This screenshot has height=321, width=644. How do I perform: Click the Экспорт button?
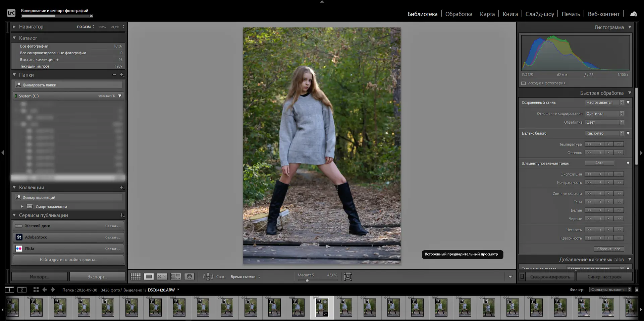[97, 277]
